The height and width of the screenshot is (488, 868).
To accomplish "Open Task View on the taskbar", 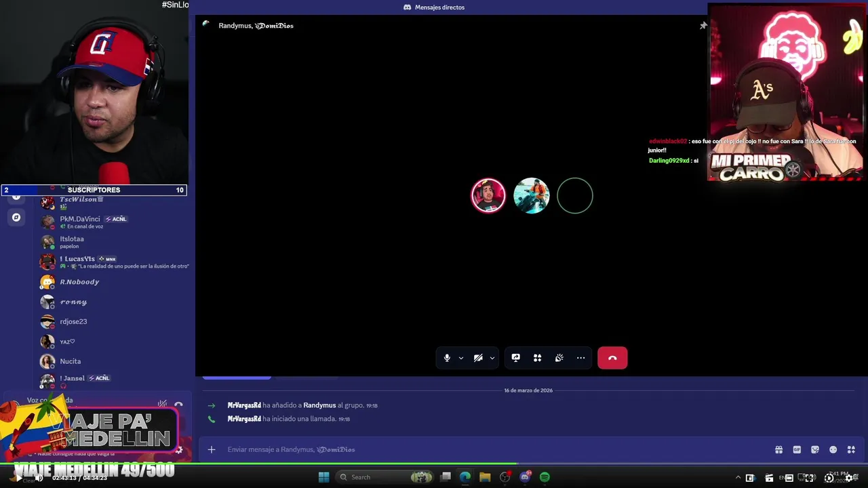I will [x=446, y=477].
